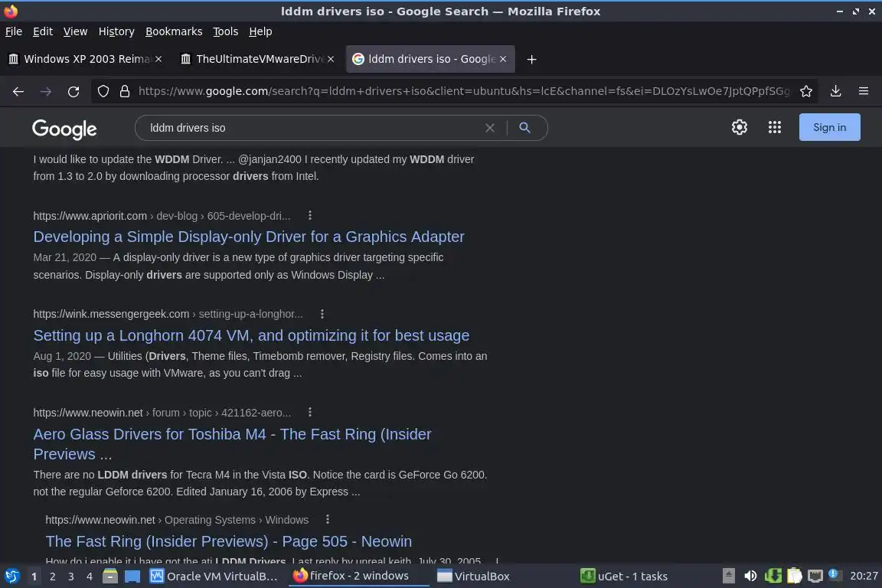Open the Bookmarks menu

(x=174, y=31)
